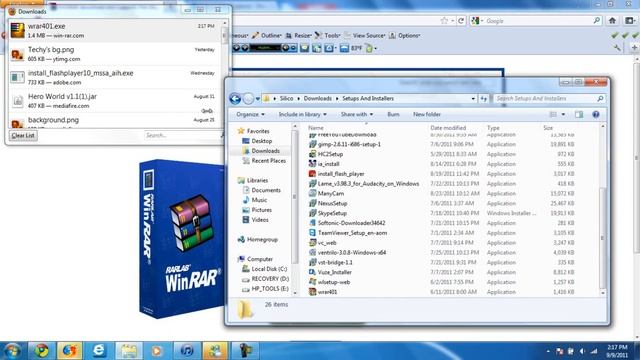This screenshot has width=640, height=360.
Task: Open the Explorer address bar history dropdown
Action: click(473, 98)
